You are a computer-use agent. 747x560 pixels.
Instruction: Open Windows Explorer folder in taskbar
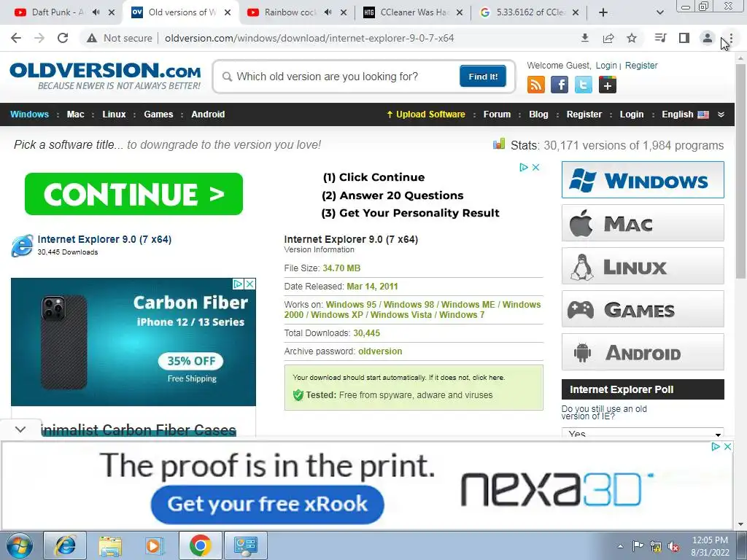110,545
